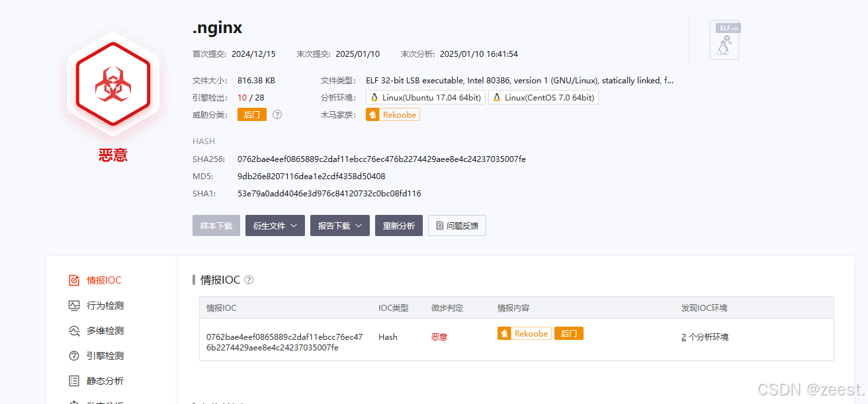Click the 情报内容 column header

pyautogui.click(x=513, y=308)
